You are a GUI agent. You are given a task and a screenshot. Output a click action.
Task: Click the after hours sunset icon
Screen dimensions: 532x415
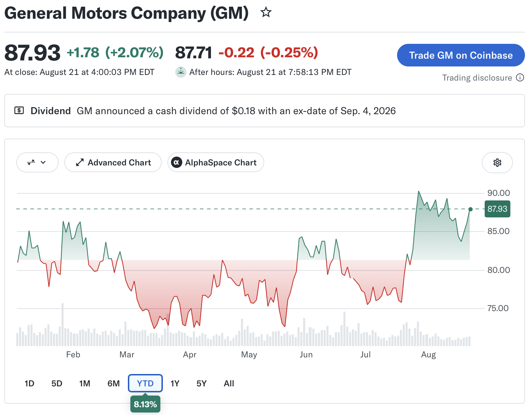point(181,72)
